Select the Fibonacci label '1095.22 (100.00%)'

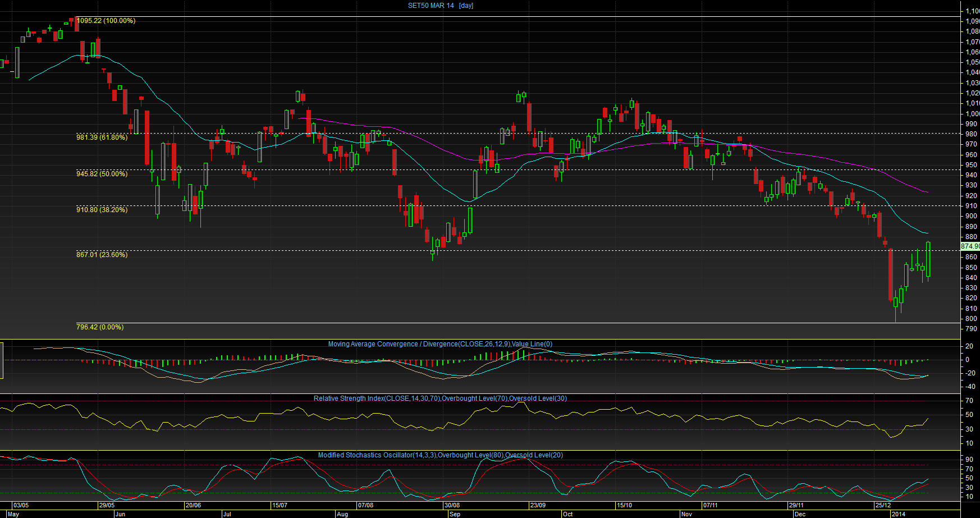click(106, 21)
